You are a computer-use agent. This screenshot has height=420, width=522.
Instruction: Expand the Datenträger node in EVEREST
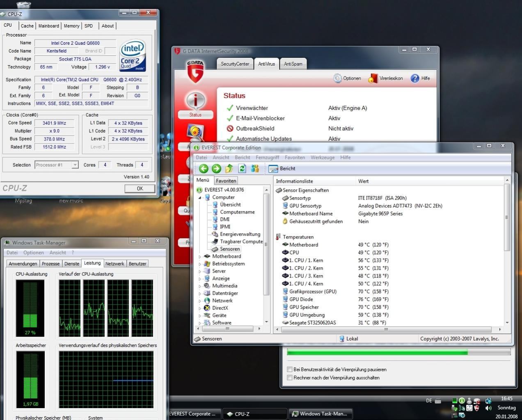[200, 294]
